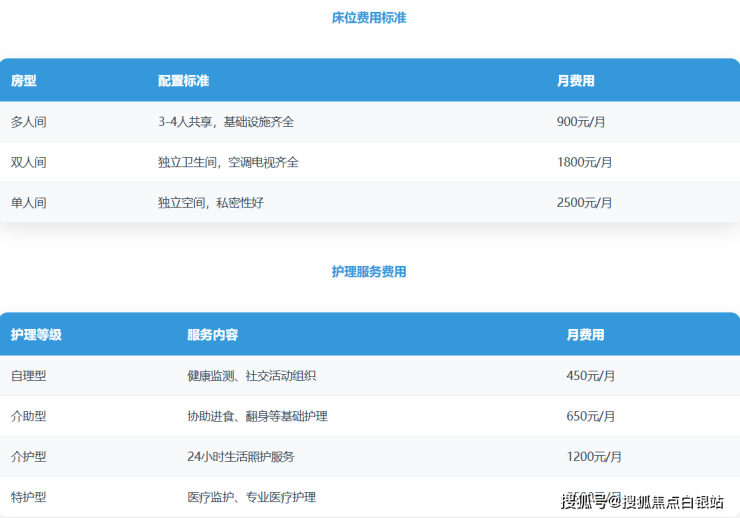Click the 1800元/月 price cell

[x=584, y=162]
